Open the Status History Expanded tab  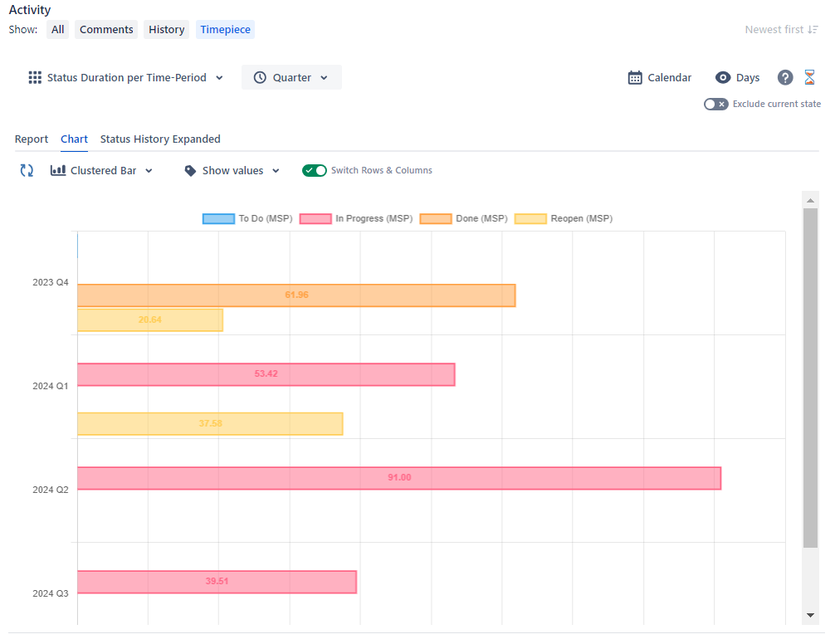click(160, 139)
